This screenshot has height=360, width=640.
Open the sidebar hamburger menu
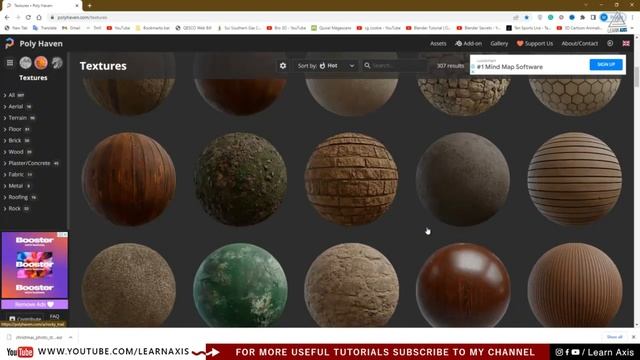coord(10,62)
